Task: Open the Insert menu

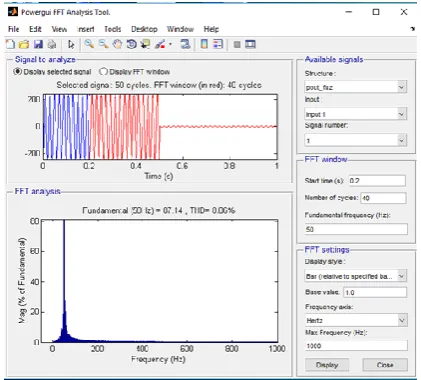Action: pos(86,29)
